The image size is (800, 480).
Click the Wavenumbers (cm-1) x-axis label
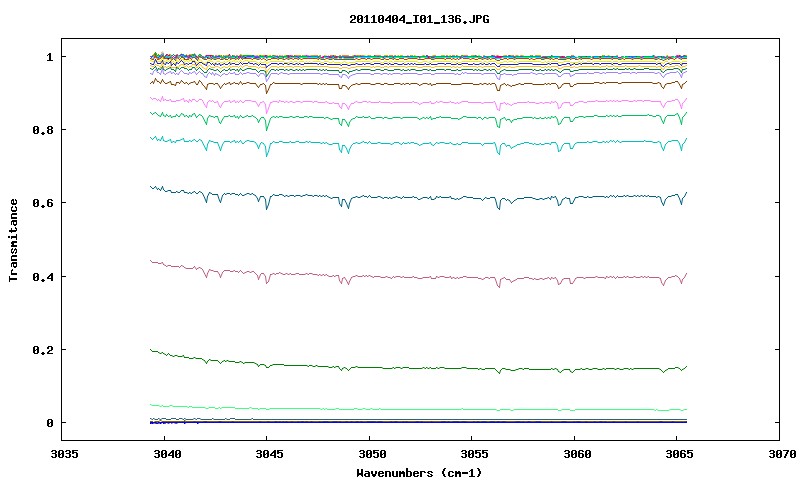419,473
